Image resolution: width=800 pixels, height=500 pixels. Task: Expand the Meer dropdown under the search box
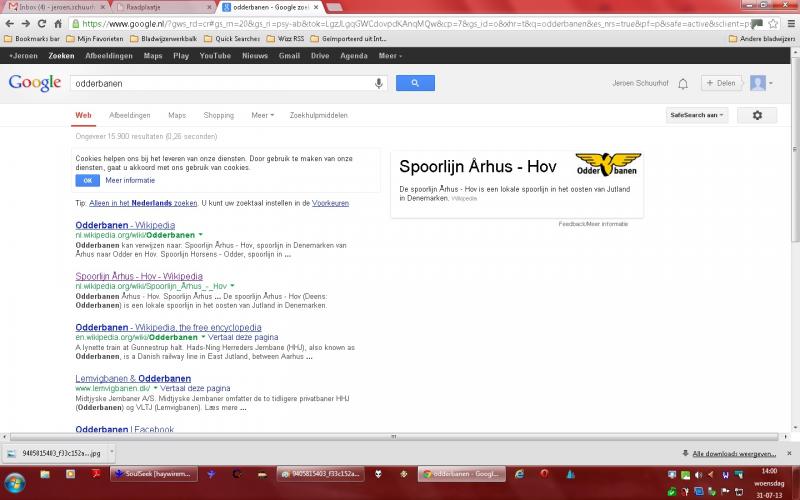tap(262, 115)
